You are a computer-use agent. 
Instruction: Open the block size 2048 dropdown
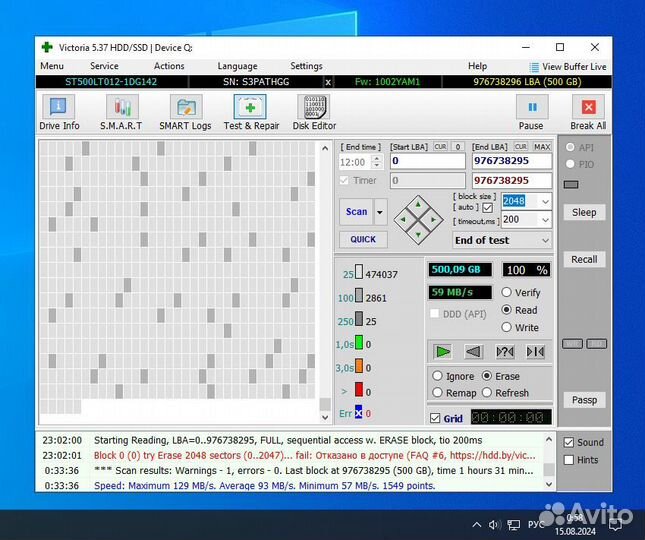coord(545,202)
